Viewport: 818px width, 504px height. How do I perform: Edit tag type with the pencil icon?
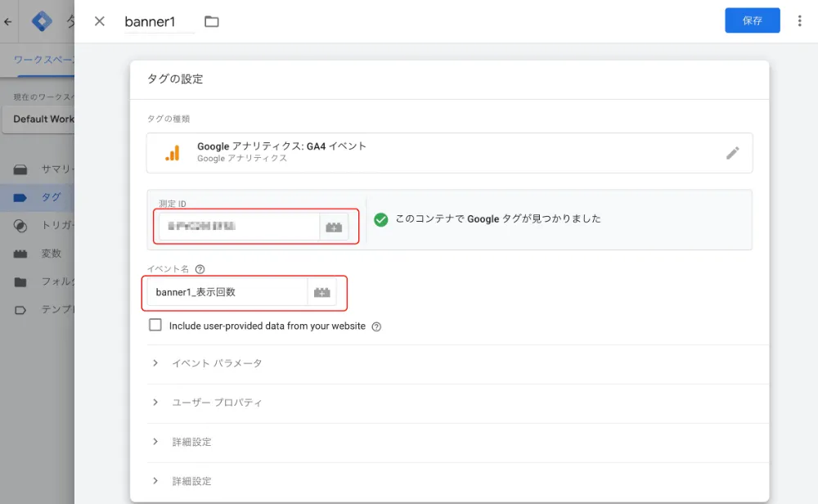click(732, 153)
